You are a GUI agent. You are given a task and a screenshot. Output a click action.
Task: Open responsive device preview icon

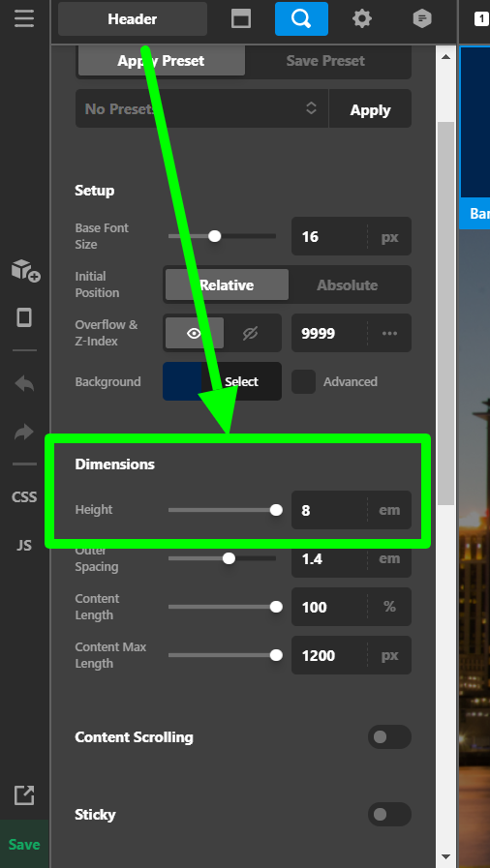(x=24, y=317)
